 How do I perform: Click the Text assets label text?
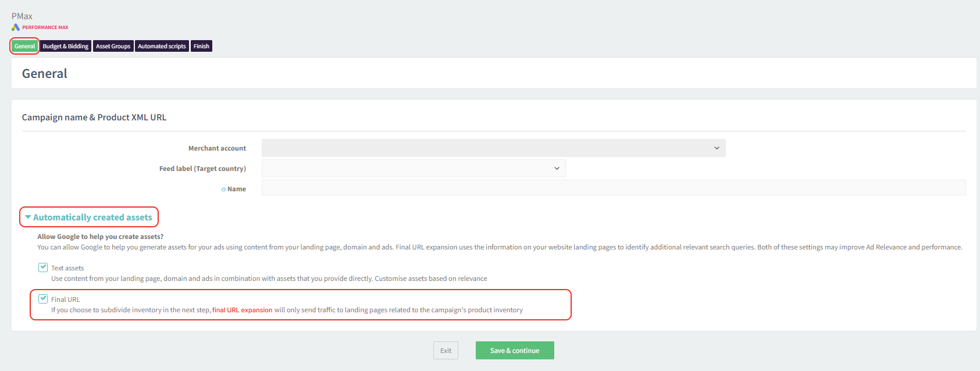point(67,268)
